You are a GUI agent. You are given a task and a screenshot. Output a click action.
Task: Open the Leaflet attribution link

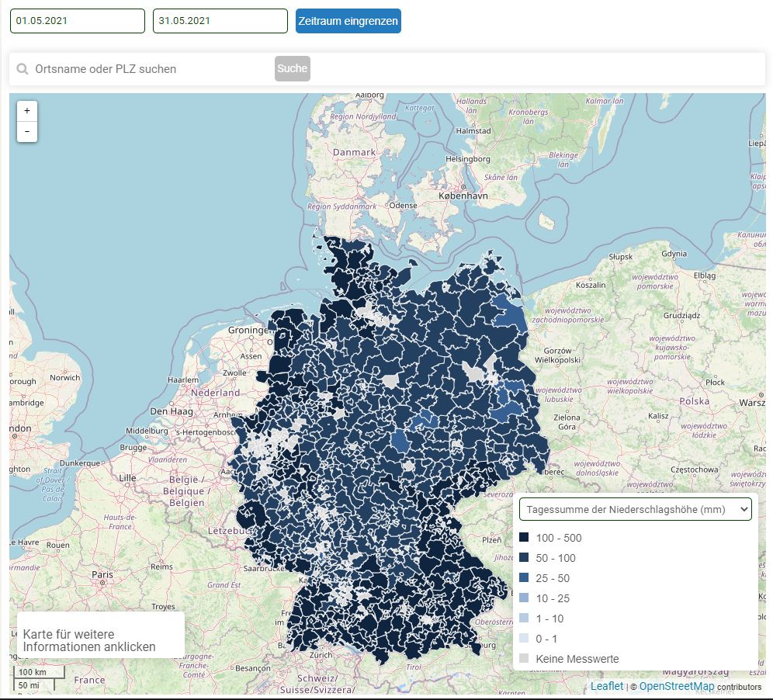(606, 686)
